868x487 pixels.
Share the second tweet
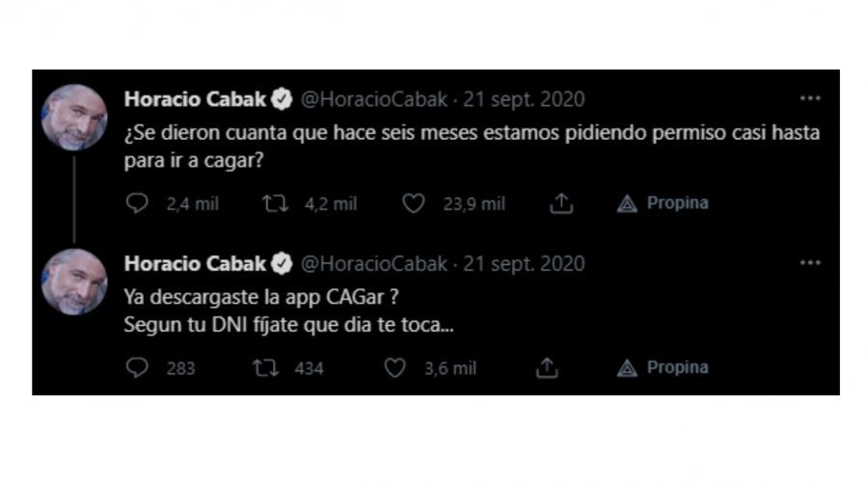tap(547, 367)
